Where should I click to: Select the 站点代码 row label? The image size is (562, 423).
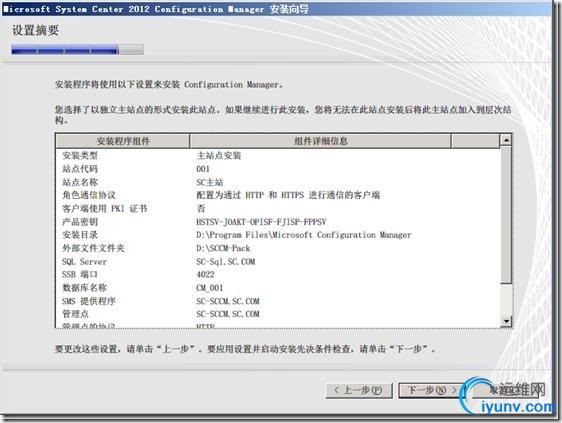[80, 169]
